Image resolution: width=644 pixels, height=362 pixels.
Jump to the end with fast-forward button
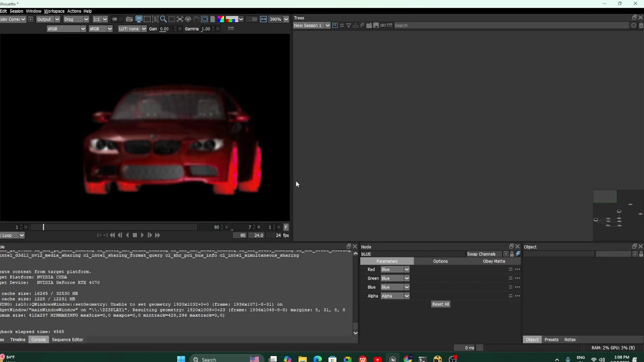157,235
